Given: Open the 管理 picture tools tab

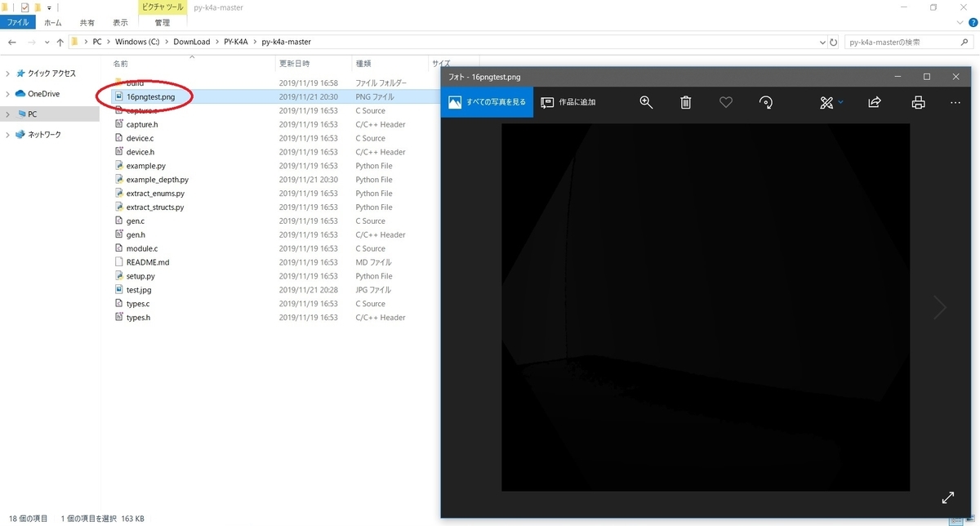Looking at the screenshot, I should click(163, 23).
